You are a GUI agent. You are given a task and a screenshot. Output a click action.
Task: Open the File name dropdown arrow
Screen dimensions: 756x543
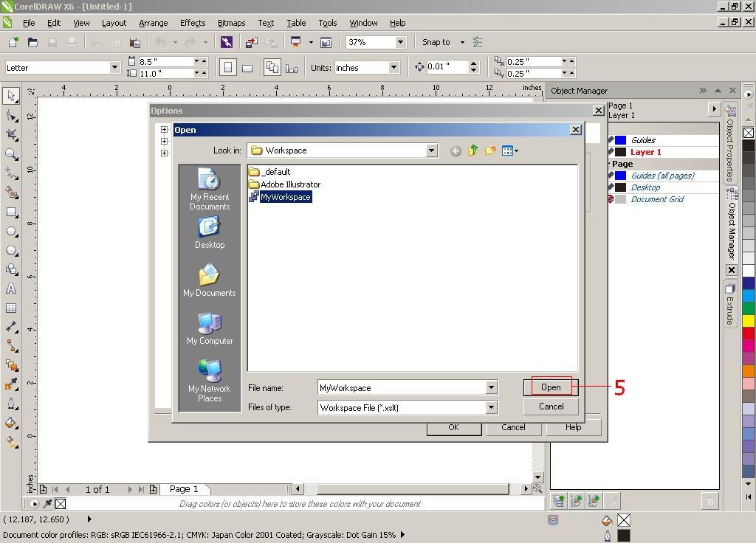pos(491,387)
